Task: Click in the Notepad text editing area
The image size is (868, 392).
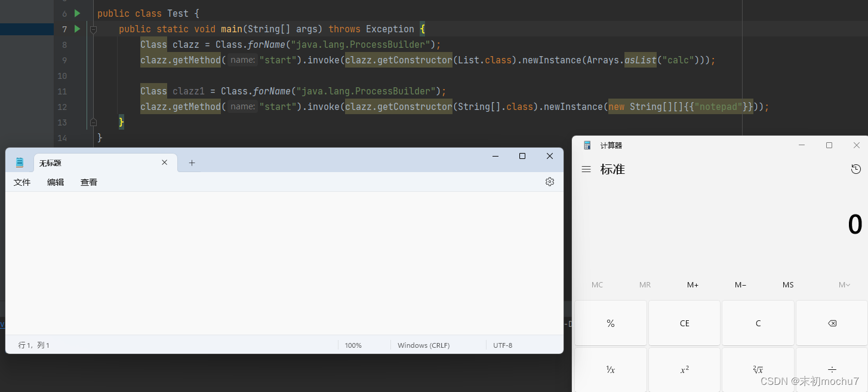Action: pos(284,263)
